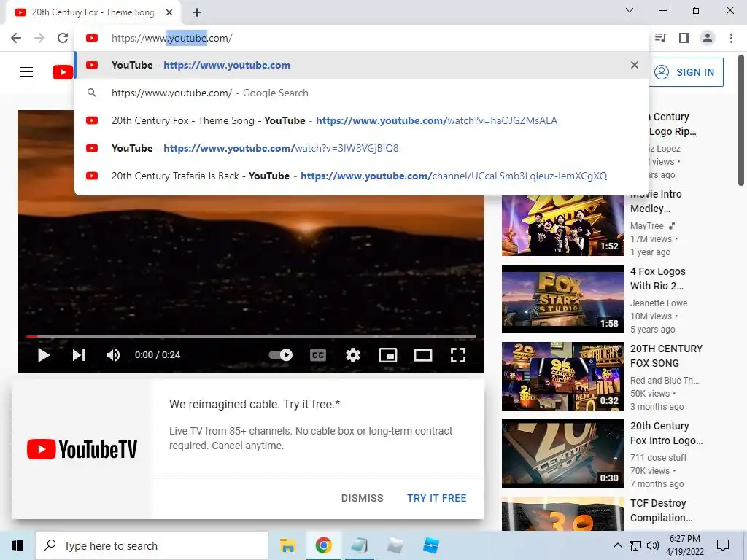Select the 20th Century Fox - Theme Song tab
The width and height of the screenshot is (747, 560).
click(x=93, y=13)
